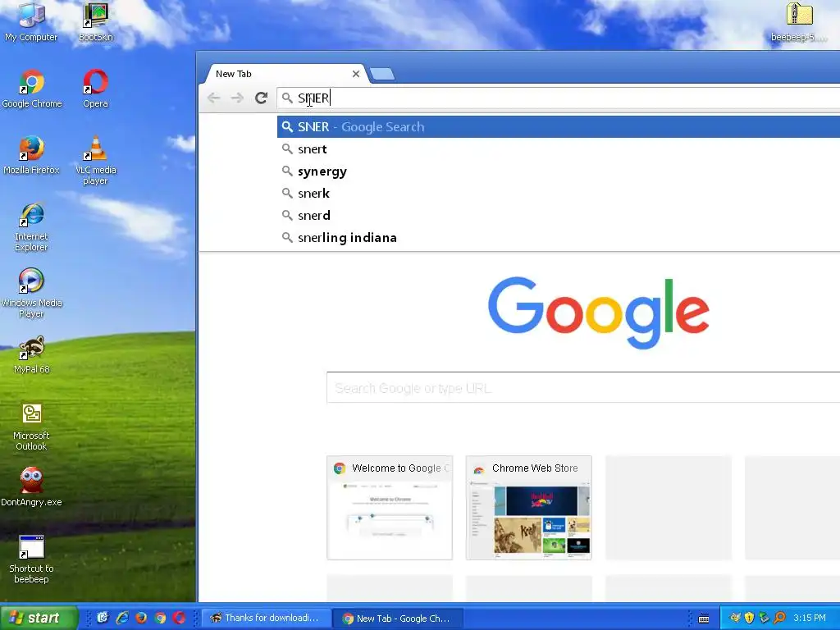The image size is (840, 630).
Task: Click the 'Search Google or type URL' box
Action: pos(583,387)
